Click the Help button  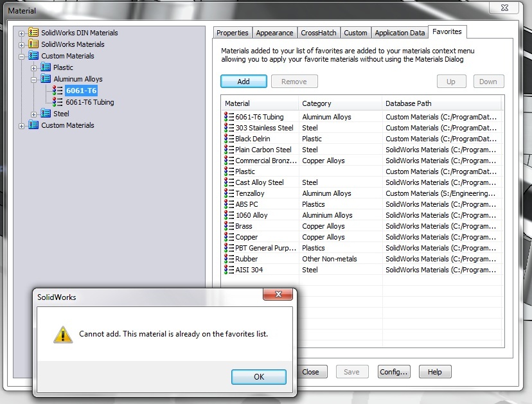tap(434, 372)
